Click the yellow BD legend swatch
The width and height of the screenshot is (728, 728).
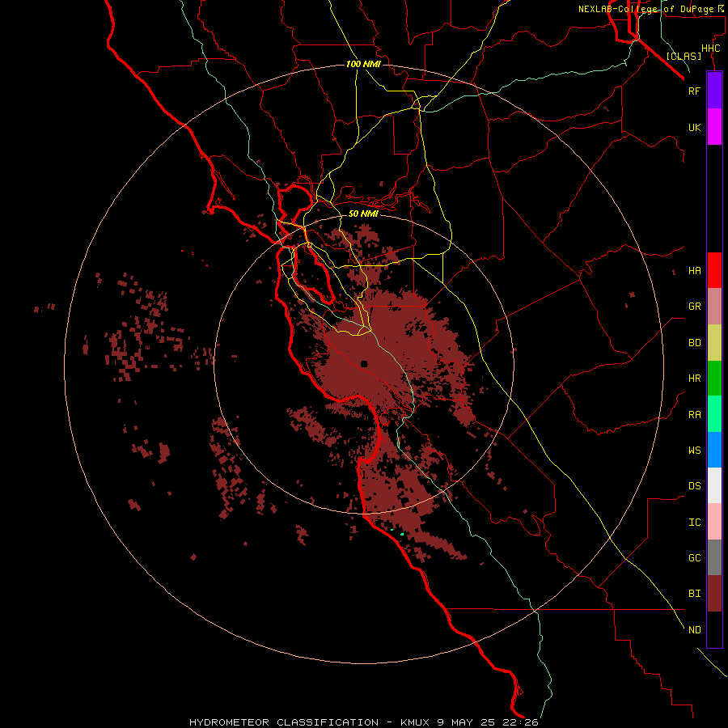(x=714, y=343)
